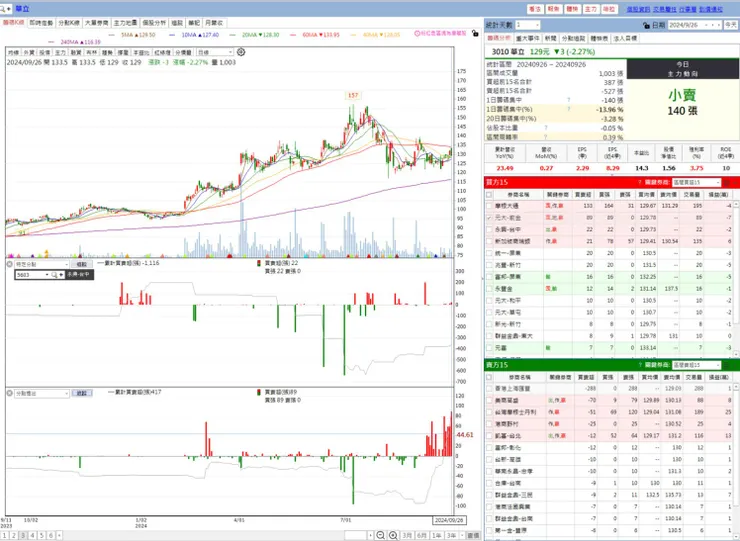Open the 主力地圖 tab
740x541 pixels.
125,23
